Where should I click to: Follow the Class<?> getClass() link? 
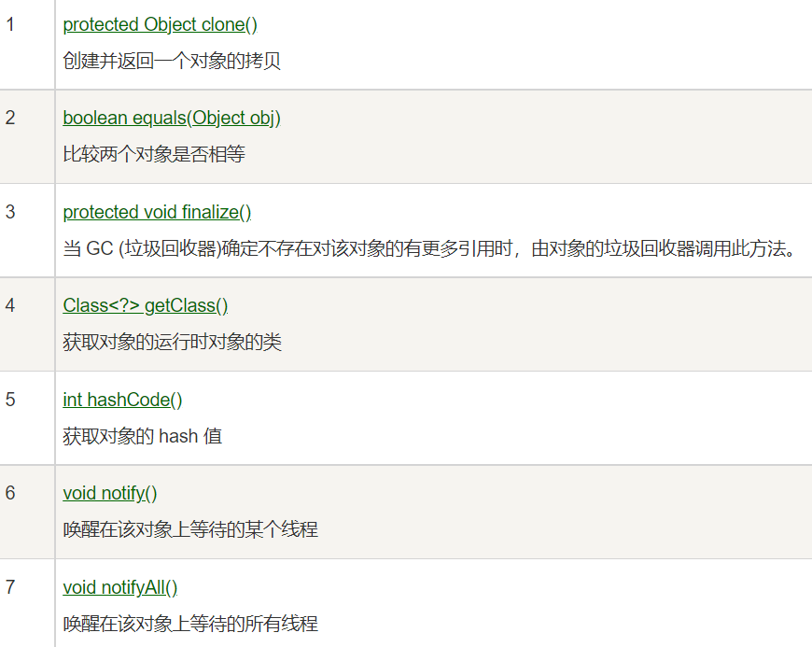coord(146,305)
